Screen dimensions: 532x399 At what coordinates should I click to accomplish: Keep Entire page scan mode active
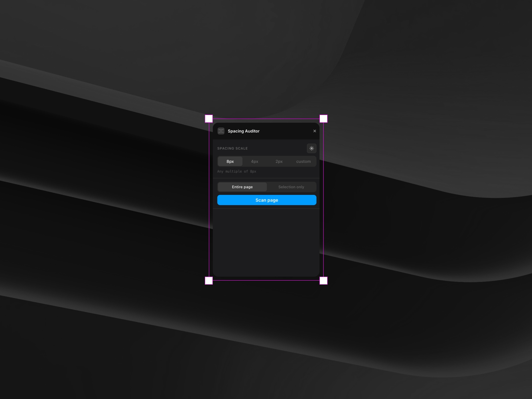242,187
